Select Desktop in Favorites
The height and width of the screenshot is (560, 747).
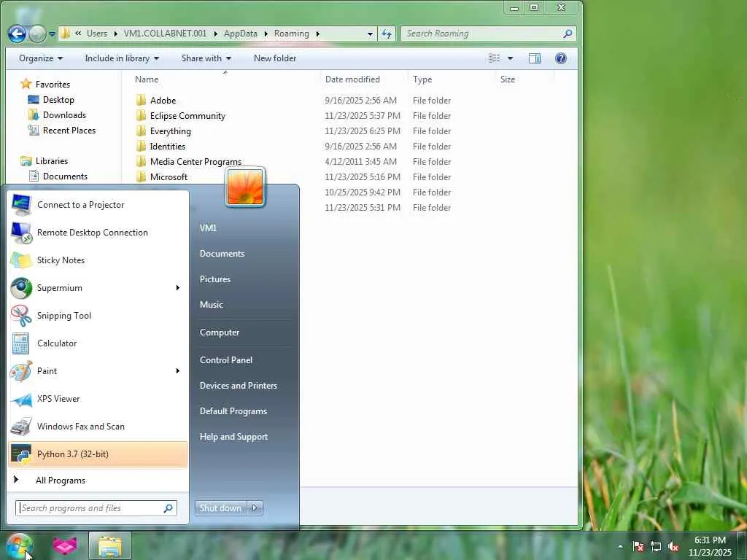pyautogui.click(x=58, y=100)
